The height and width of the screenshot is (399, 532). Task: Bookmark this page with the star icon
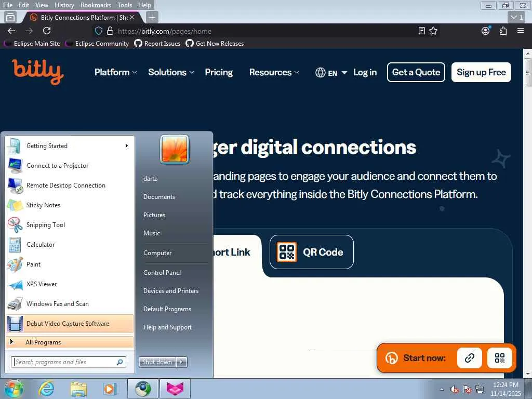(x=433, y=31)
